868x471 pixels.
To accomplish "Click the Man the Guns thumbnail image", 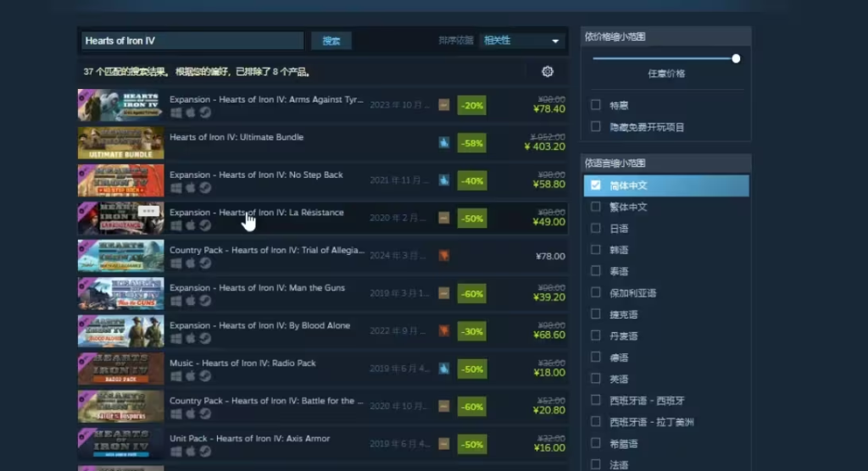I will (120, 293).
